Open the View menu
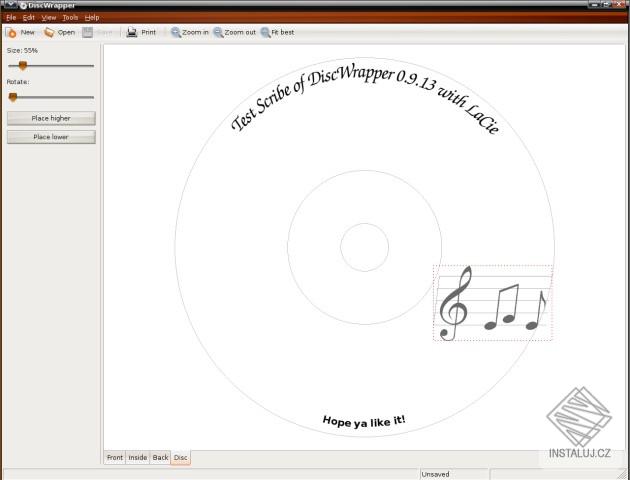 click(x=49, y=18)
